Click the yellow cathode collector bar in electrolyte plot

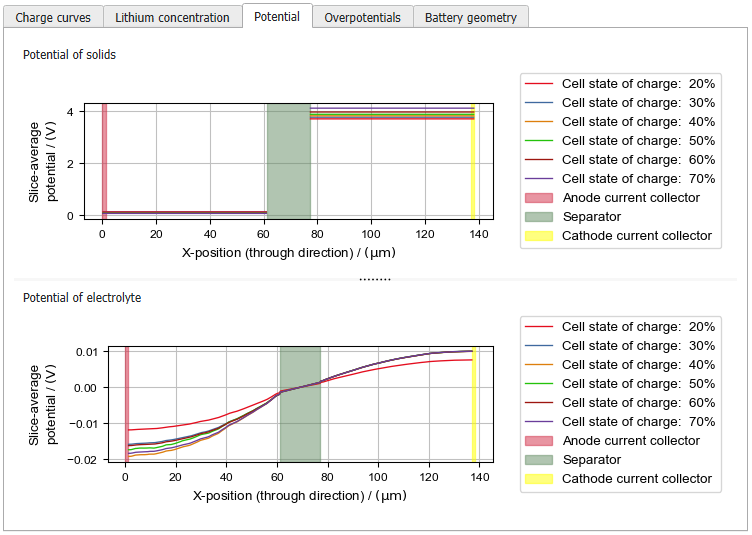pos(474,404)
